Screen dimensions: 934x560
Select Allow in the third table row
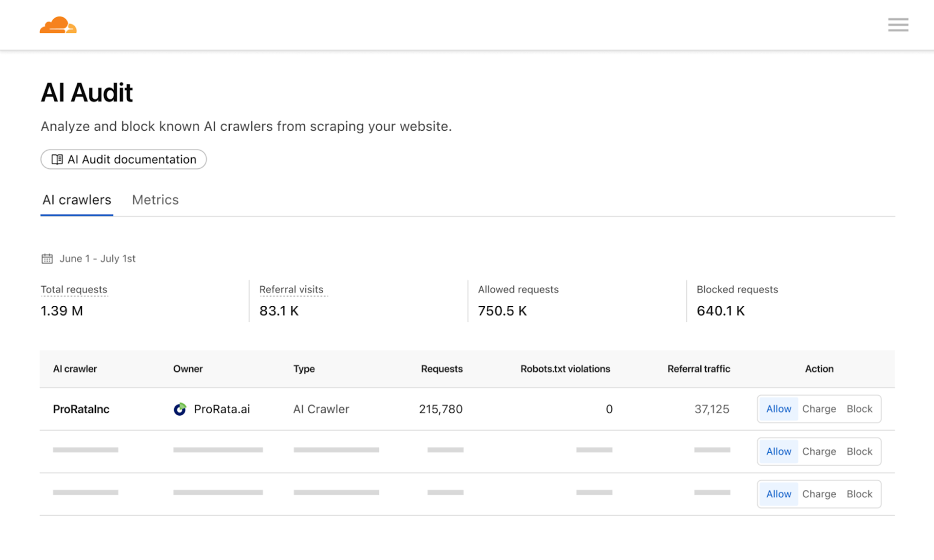pyautogui.click(x=778, y=494)
